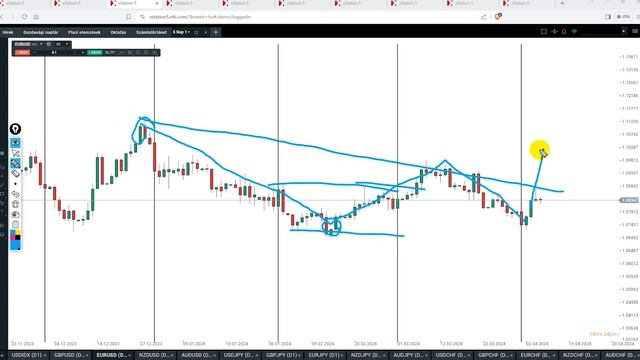Toggle the browser sidebar panel icon
Screen dimensions: 640x360
pyautogui.click(x=608, y=17)
